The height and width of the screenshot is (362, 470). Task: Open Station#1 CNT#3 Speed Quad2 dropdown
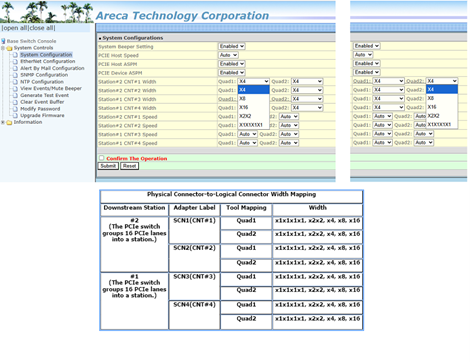click(x=289, y=134)
